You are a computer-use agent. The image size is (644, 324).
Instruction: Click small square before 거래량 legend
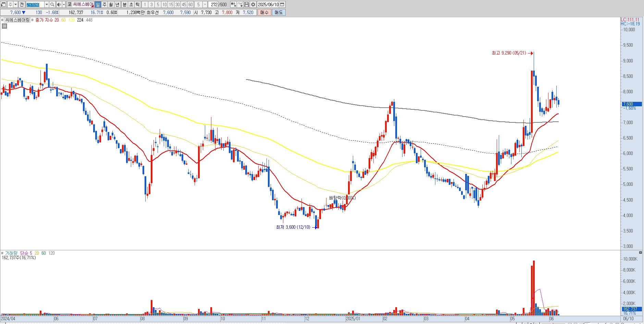tap(2, 253)
